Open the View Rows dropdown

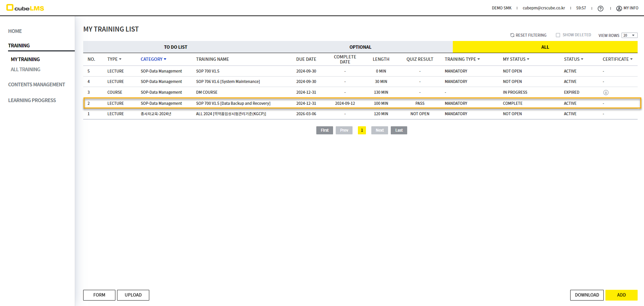click(629, 36)
